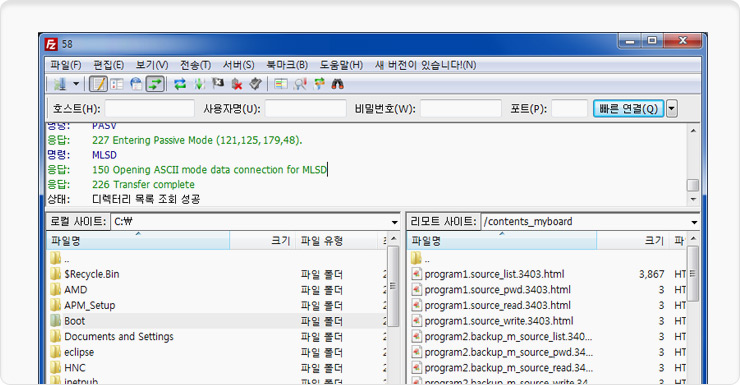This screenshot has height=385, width=740.
Task: Click the remote file list scrollbar thumb
Action: pyautogui.click(x=692, y=274)
